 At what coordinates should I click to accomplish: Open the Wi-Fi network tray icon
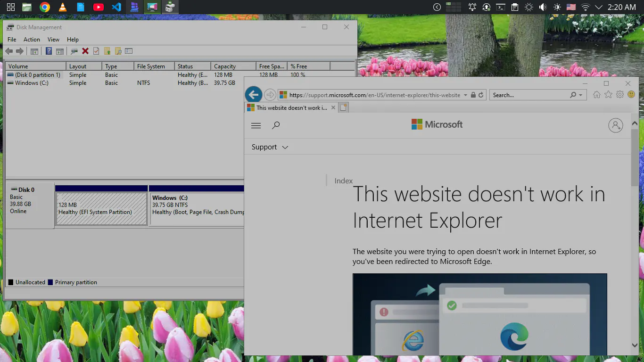pyautogui.click(x=586, y=7)
